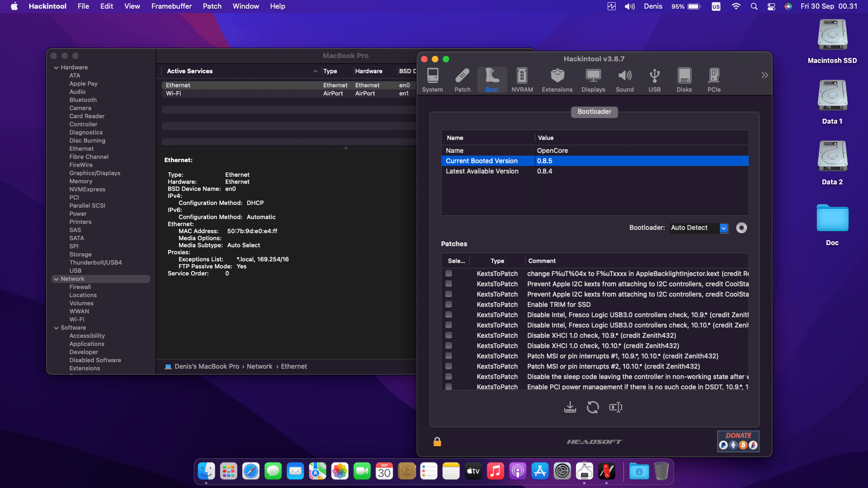The width and height of the screenshot is (868, 488).
Task: Open System Preferences from the Dock
Action: tap(562, 471)
